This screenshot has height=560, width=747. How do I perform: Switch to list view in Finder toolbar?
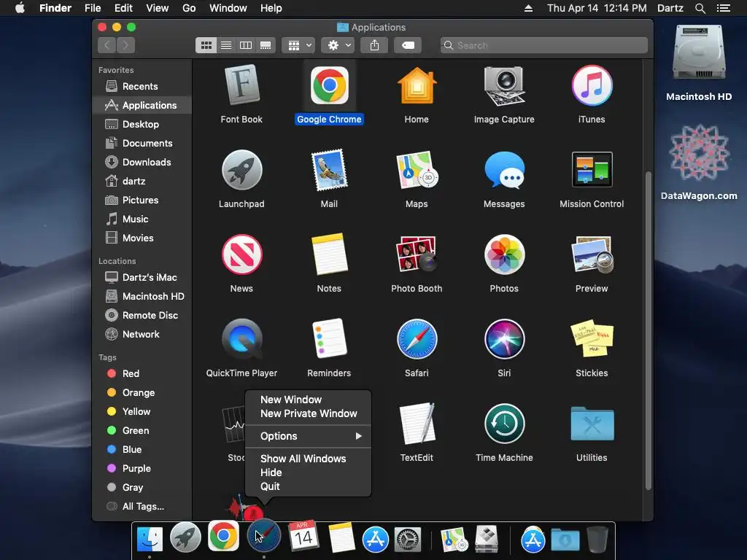coord(226,45)
